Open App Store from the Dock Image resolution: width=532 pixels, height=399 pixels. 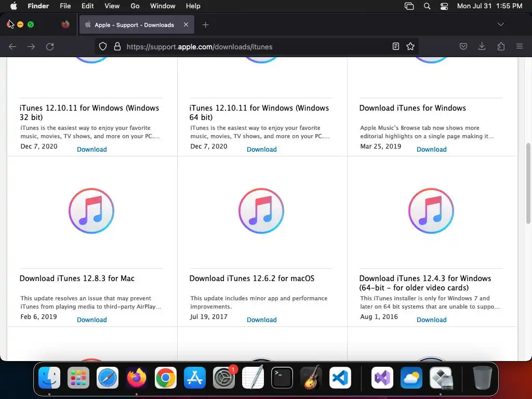click(x=195, y=378)
